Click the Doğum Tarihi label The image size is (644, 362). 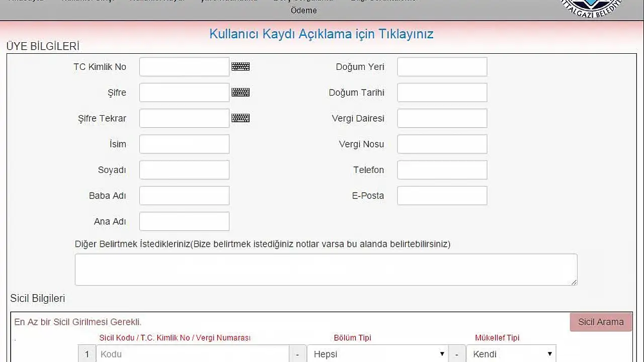point(357,93)
